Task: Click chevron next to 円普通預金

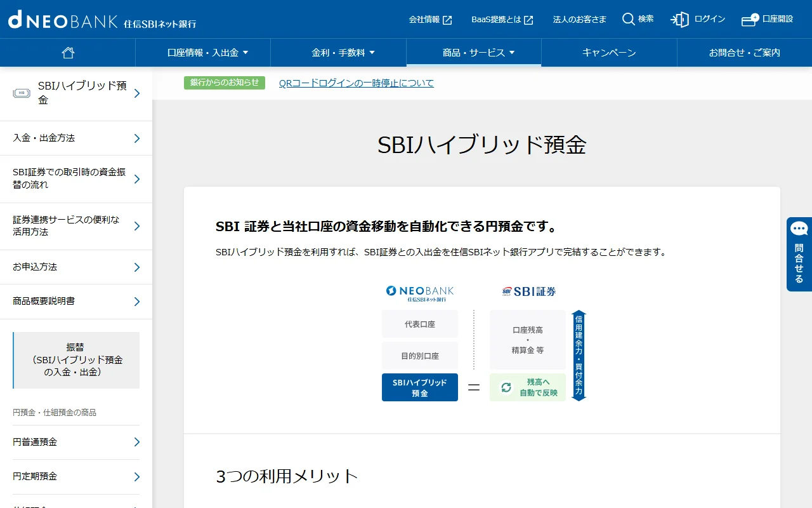Action: click(137, 442)
